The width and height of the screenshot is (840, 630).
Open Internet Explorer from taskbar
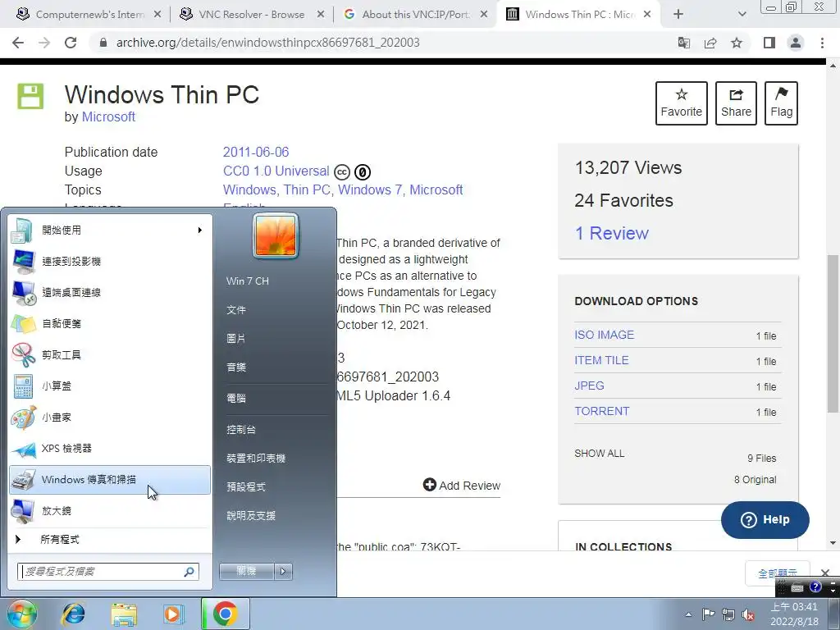[x=73, y=614]
